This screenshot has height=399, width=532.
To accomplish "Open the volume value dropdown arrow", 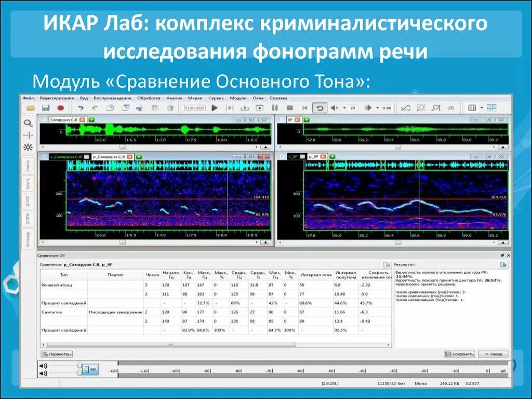I will click(x=344, y=108).
